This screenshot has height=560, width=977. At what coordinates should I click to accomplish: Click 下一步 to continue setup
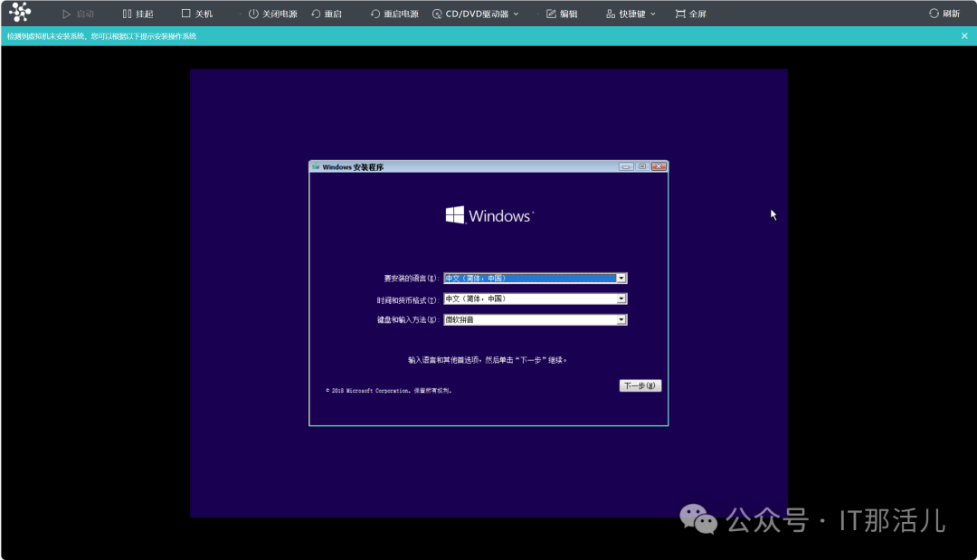[640, 385]
